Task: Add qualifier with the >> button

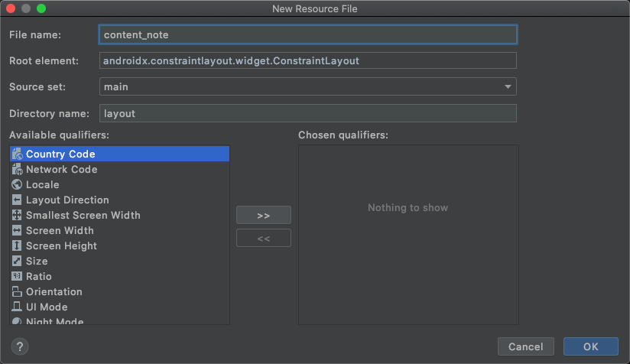Action: tap(264, 215)
